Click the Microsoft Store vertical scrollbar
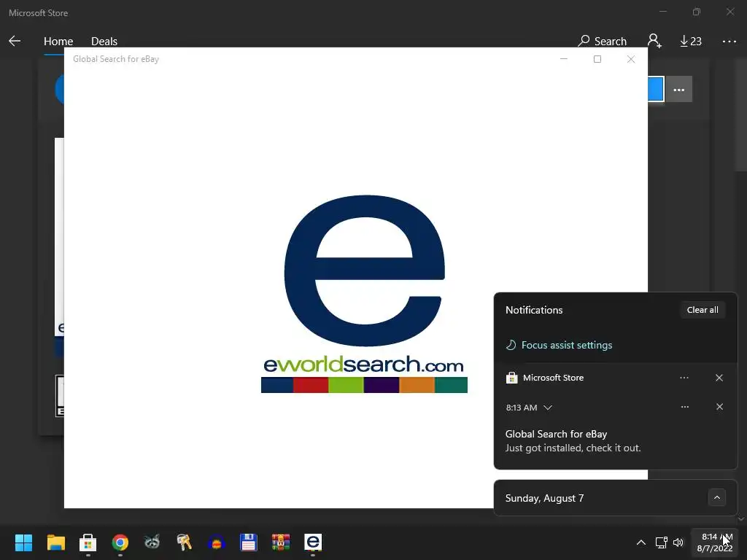The image size is (747, 560). click(x=741, y=114)
